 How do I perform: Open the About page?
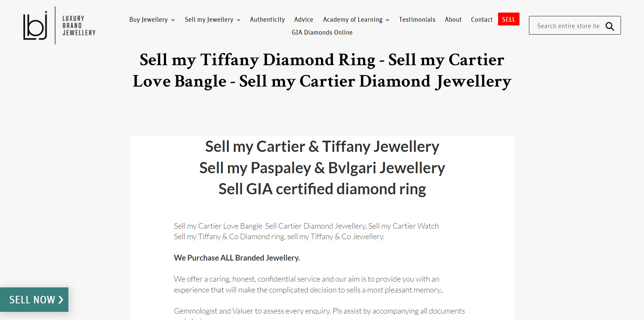453,20
